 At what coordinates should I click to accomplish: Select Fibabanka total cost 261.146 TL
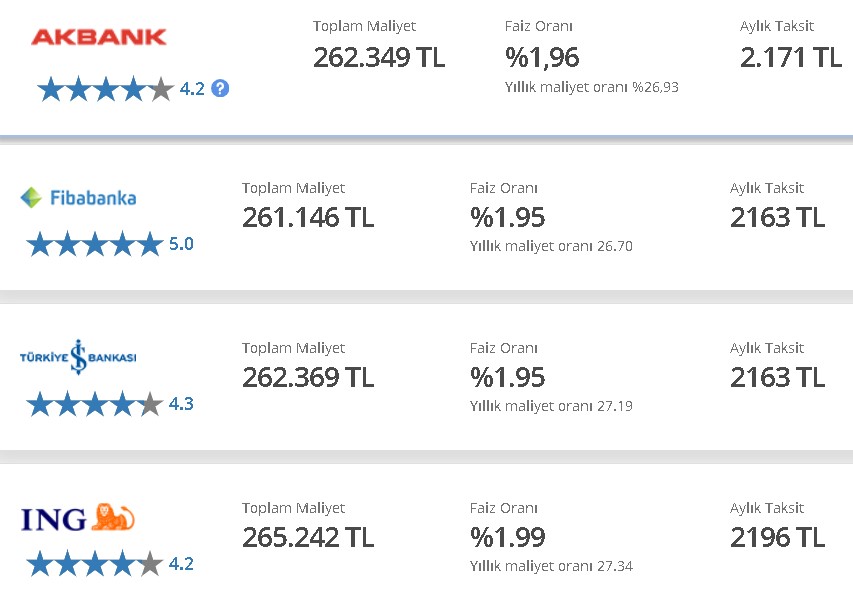click(308, 217)
